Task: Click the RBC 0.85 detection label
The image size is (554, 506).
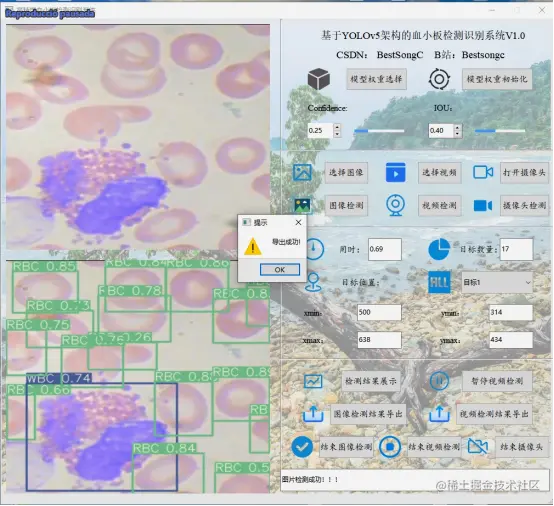Action: click(45, 266)
